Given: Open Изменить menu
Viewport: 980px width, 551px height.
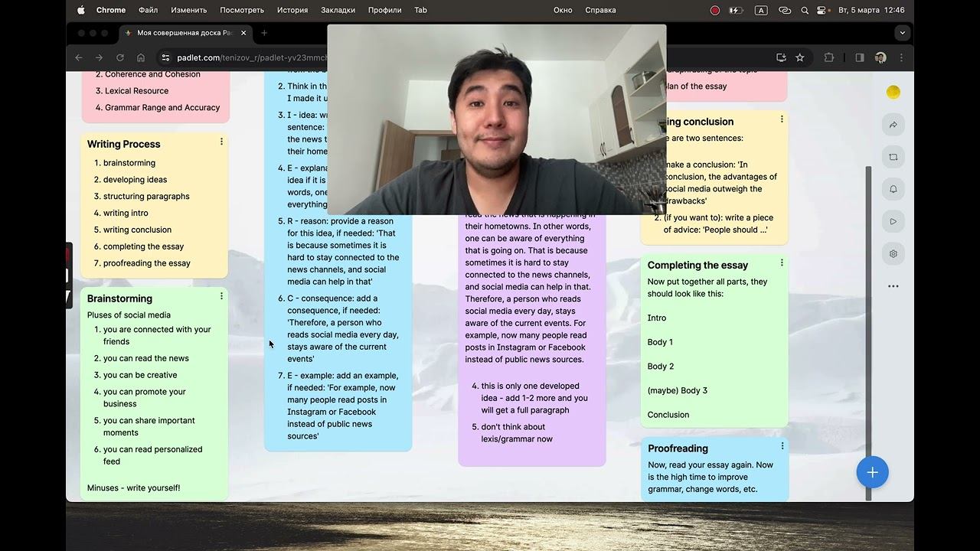Looking at the screenshot, I should tap(188, 10).
